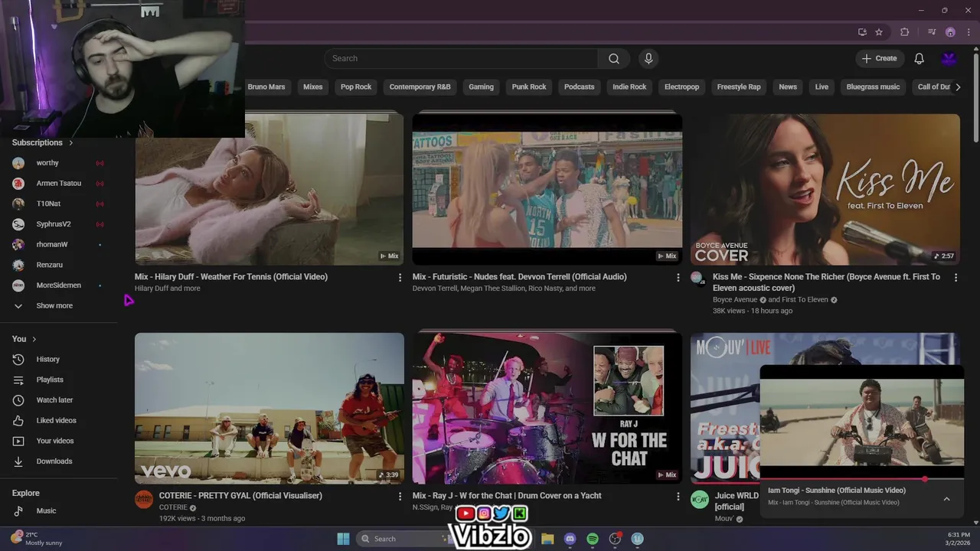Open the MoreSidemen subscription
Viewport: 980px width, 551px height.
click(x=59, y=285)
